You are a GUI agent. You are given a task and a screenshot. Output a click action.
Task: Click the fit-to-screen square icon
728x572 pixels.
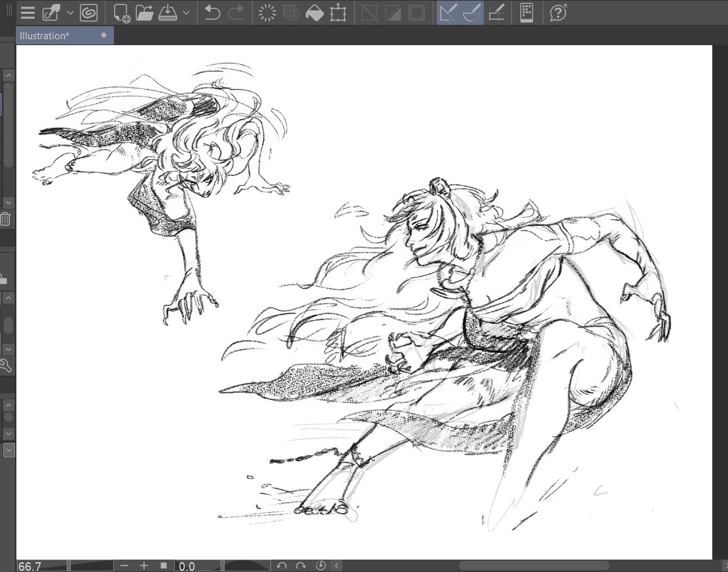[164, 565]
